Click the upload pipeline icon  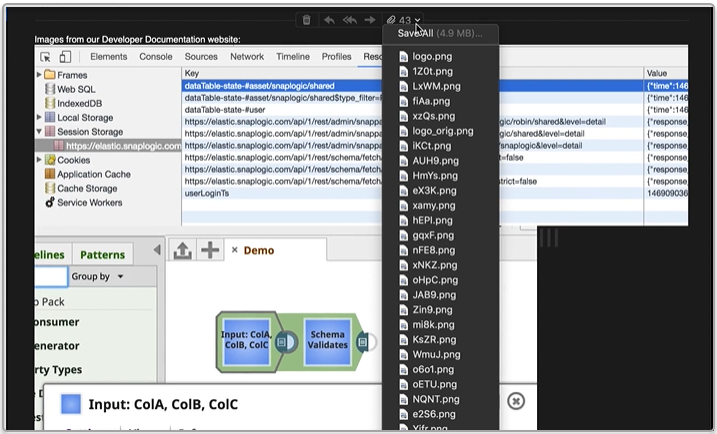(183, 250)
